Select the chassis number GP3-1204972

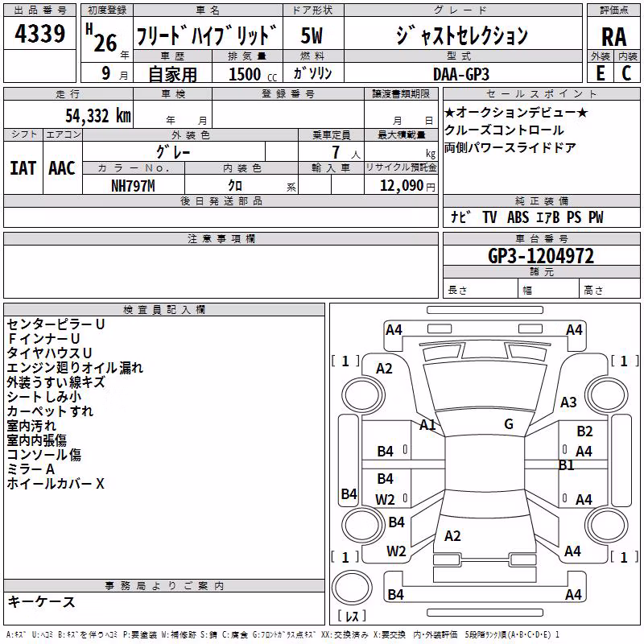click(541, 256)
